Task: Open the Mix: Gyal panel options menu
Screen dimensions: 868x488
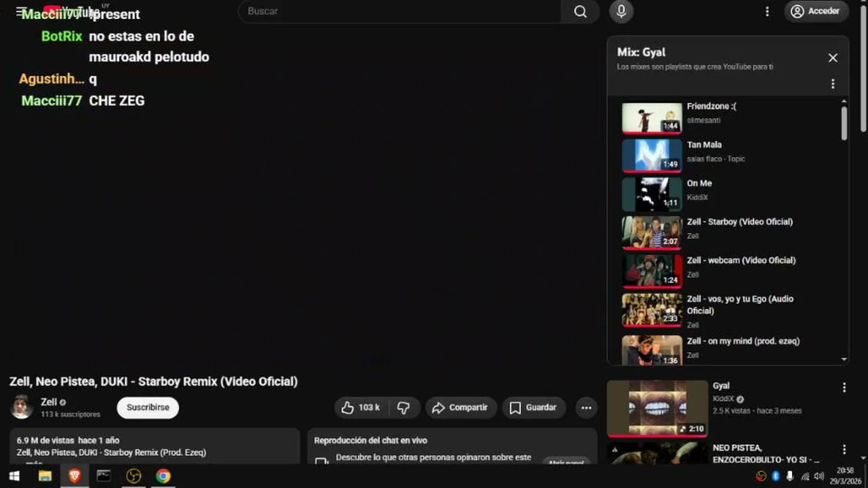Action: (833, 84)
